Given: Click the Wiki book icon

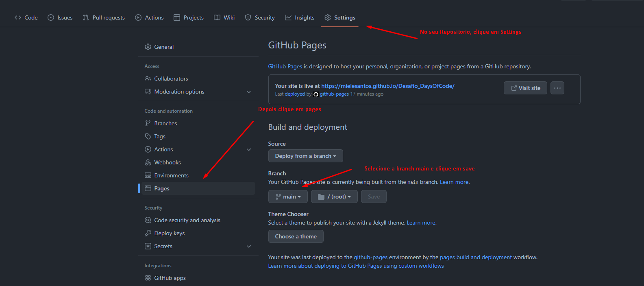Looking at the screenshot, I should pyautogui.click(x=217, y=17).
